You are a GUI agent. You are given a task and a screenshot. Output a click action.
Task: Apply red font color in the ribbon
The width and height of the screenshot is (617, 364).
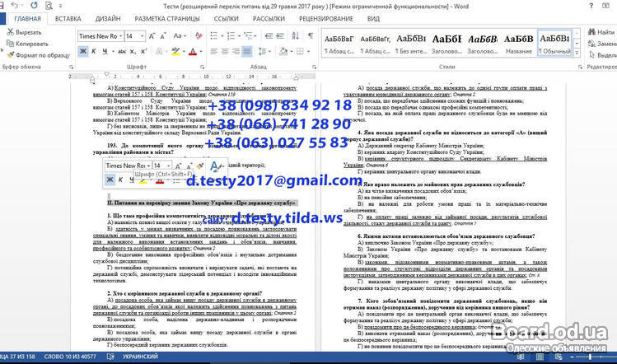coord(193,51)
